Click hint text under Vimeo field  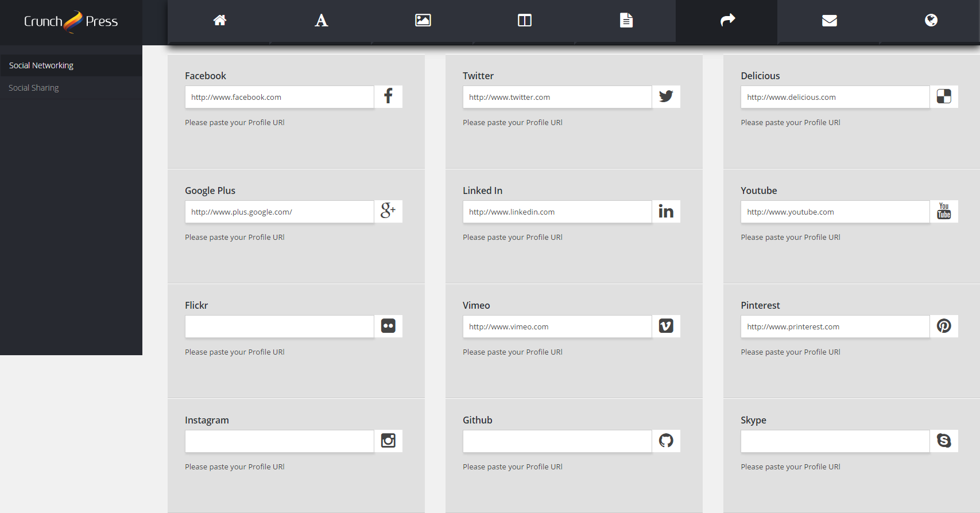(513, 352)
